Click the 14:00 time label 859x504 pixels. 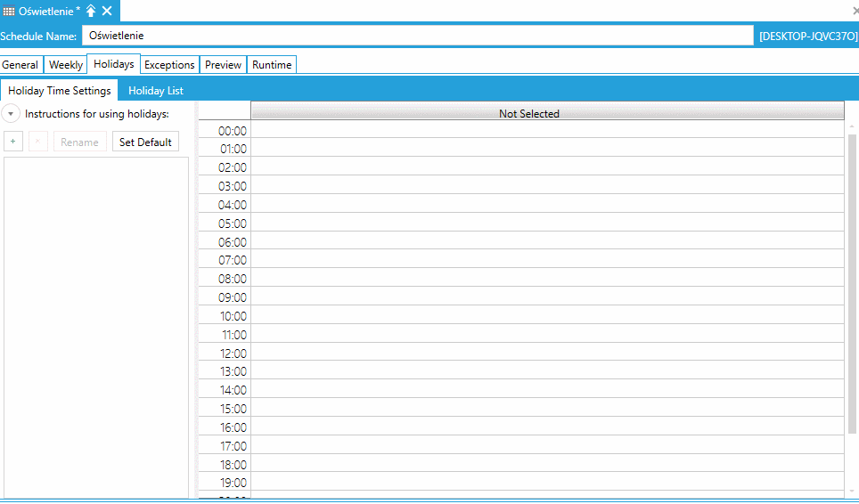[233, 390]
